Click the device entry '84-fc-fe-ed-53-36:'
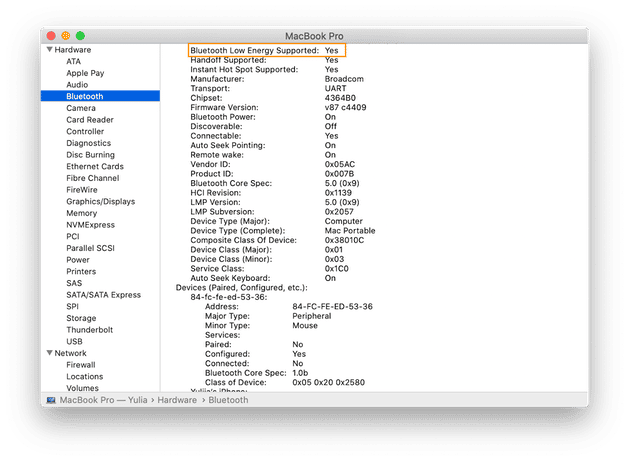The image size is (630, 461). coord(229,297)
